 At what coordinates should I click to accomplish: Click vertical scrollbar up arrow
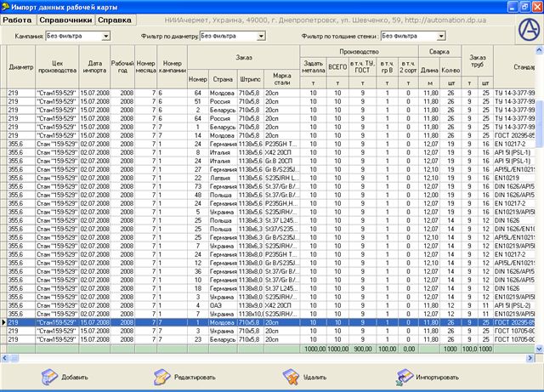[539, 50]
